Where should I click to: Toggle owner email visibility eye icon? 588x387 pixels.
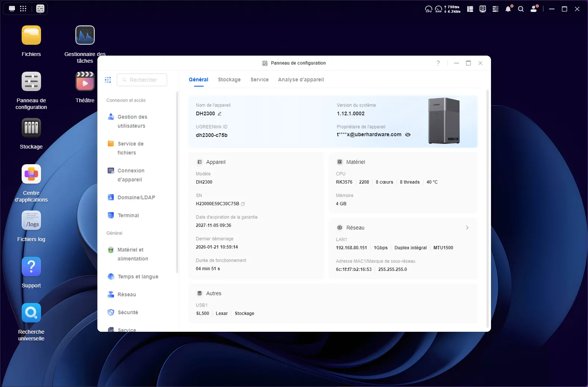point(408,135)
